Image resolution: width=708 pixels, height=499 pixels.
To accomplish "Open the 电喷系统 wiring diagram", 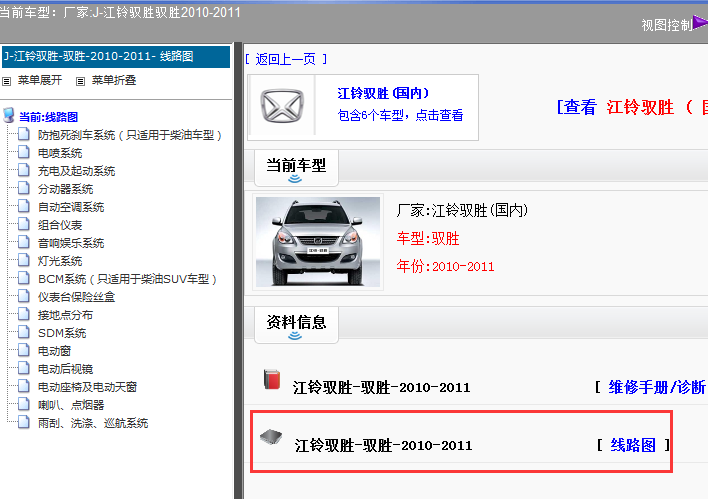I will [60, 153].
